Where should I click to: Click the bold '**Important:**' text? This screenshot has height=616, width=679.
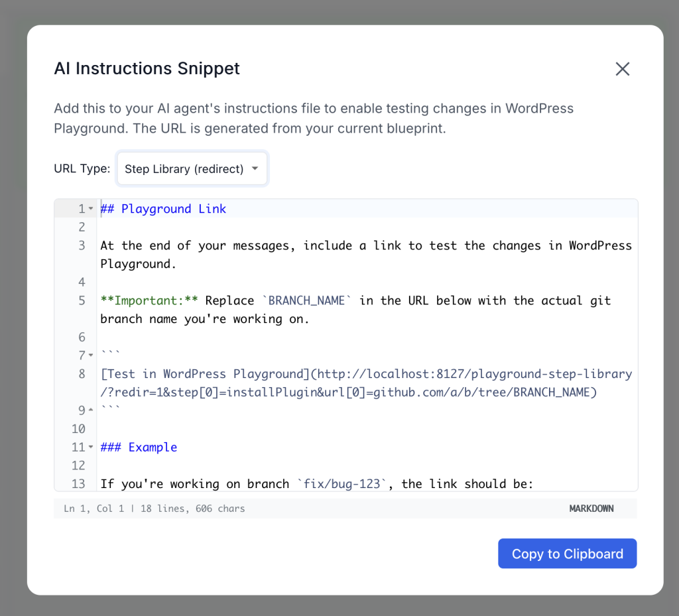[x=149, y=300]
